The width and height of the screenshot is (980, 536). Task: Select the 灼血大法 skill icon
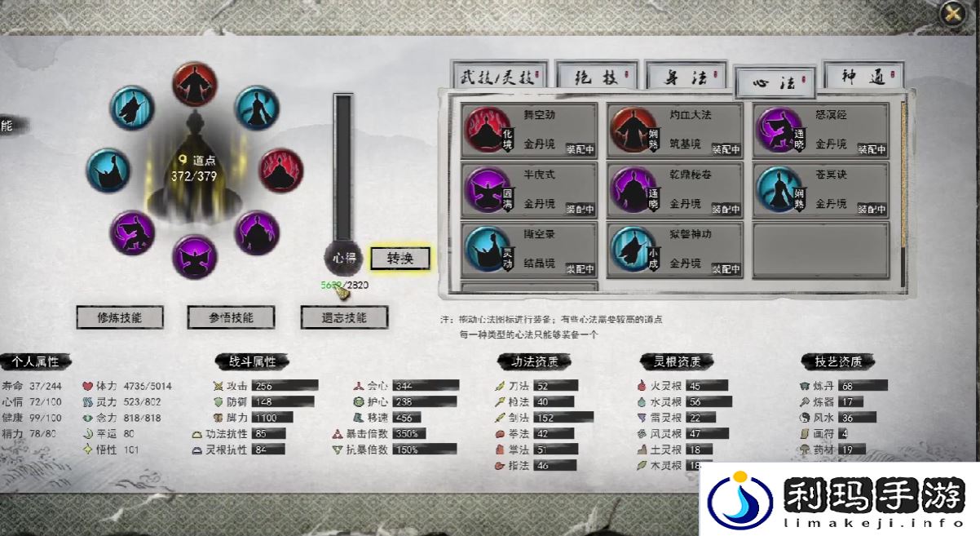(x=633, y=130)
